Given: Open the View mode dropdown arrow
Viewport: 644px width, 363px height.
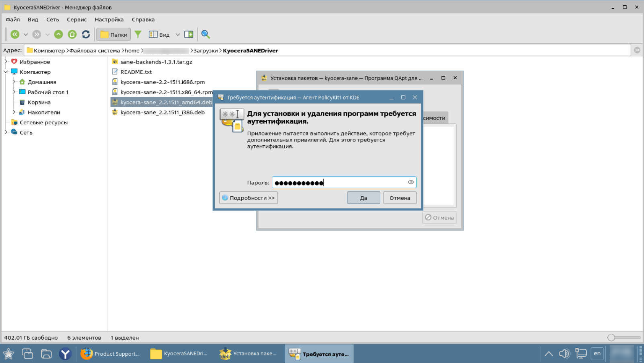Looking at the screenshot, I should [x=178, y=34].
